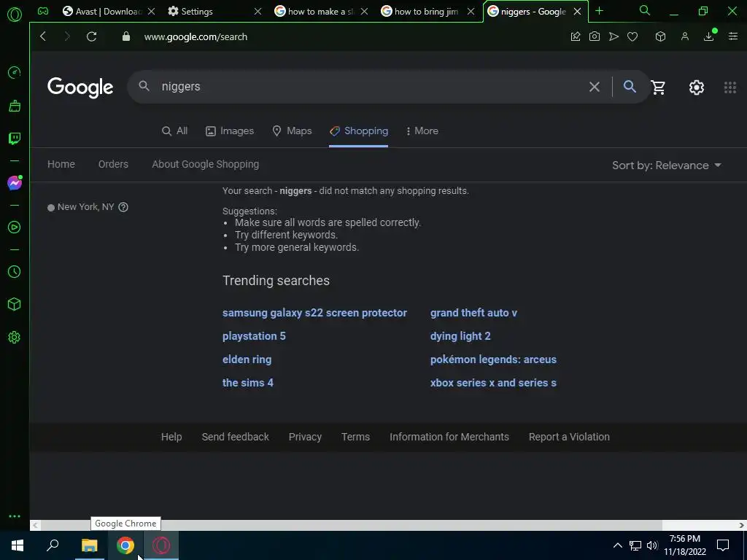Viewport: 747px width, 560px height.
Task: Open Easy Setup sliders icon
Action: [x=732, y=36]
